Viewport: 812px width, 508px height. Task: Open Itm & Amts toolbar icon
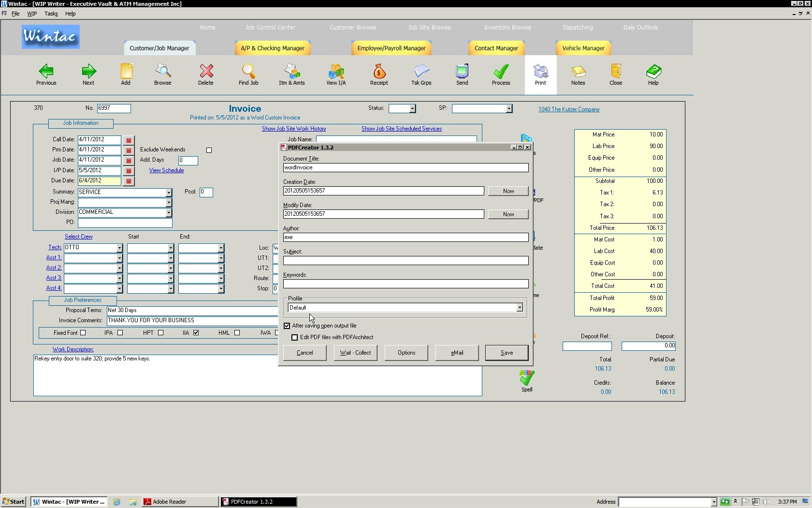coord(292,75)
